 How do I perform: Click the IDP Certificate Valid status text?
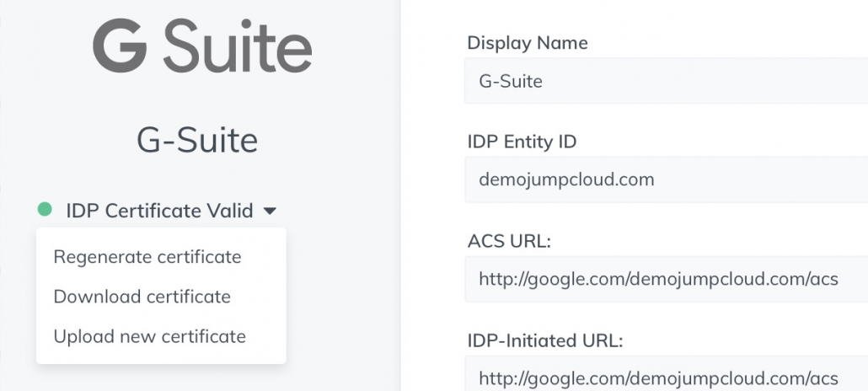[x=159, y=211]
